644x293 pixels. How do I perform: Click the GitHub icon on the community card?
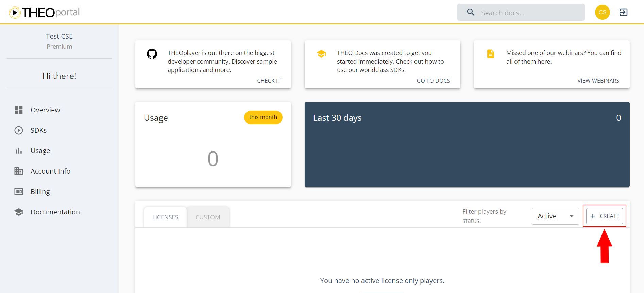pyautogui.click(x=152, y=54)
